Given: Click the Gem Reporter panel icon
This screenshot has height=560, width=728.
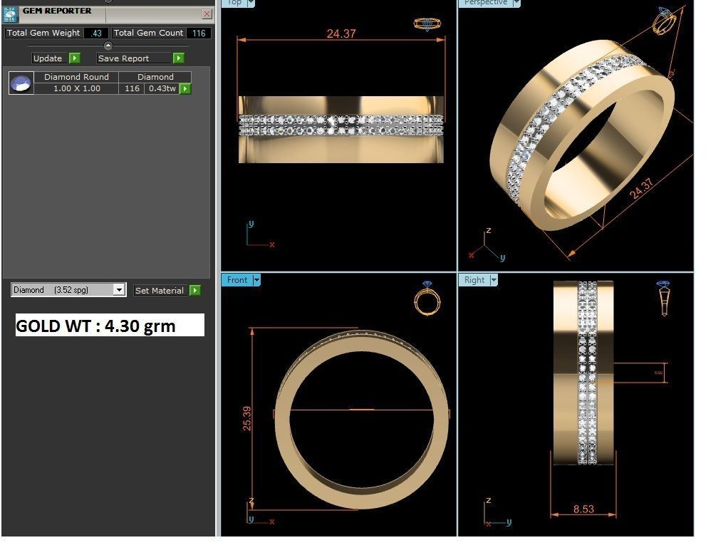Looking at the screenshot, I should (10, 14).
